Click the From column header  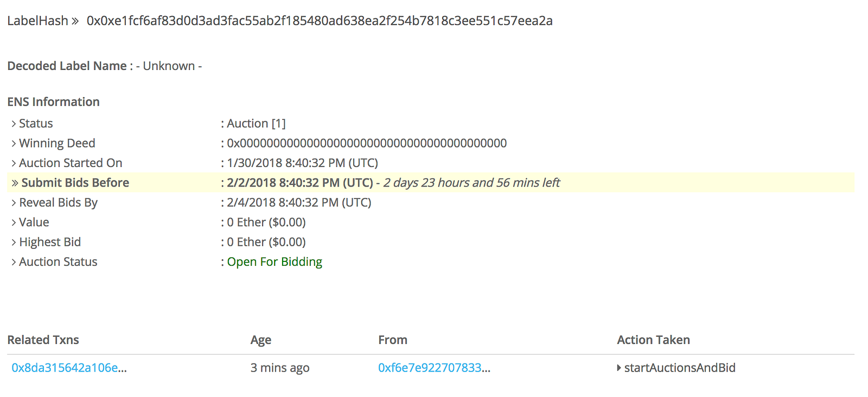point(393,340)
